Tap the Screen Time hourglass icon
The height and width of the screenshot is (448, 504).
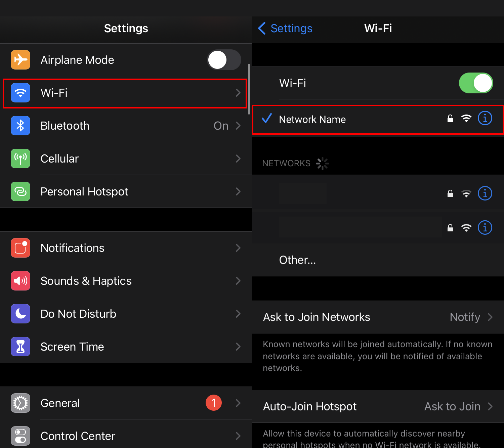pos(20,347)
